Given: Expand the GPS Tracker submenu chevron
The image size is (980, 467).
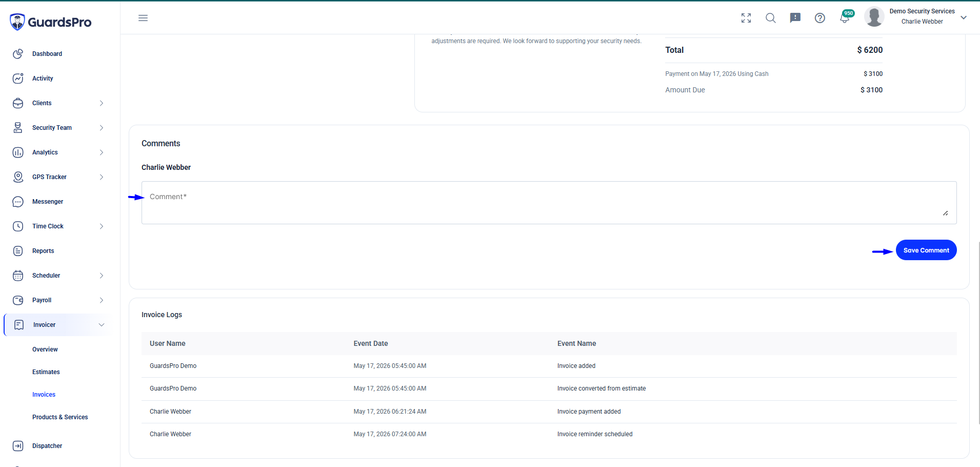Looking at the screenshot, I should (x=102, y=177).
